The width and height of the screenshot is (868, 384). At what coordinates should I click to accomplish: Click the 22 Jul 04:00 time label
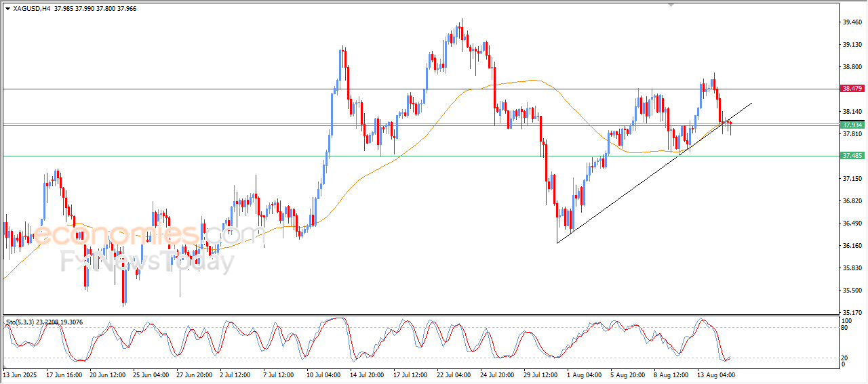[455, 374]
